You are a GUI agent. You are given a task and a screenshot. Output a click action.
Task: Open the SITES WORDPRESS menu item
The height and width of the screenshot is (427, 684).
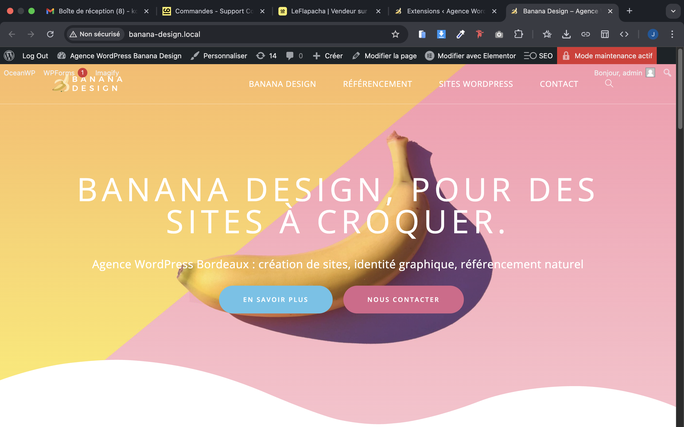(476, 84)
